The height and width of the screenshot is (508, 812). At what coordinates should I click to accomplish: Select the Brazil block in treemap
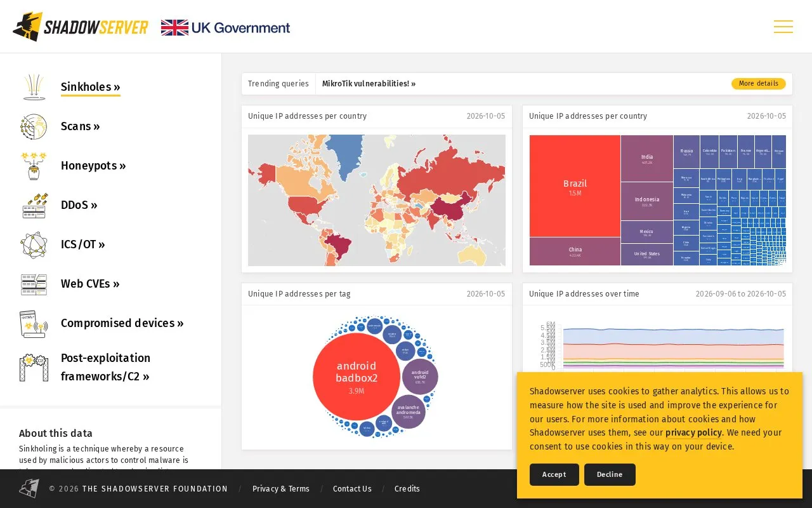click(x=575, y=186)
